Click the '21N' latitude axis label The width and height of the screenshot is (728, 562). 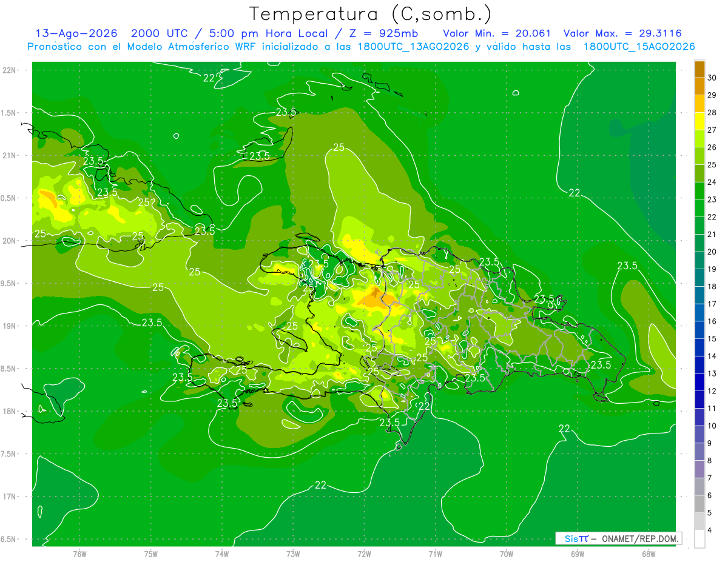(x=10, y=156)
